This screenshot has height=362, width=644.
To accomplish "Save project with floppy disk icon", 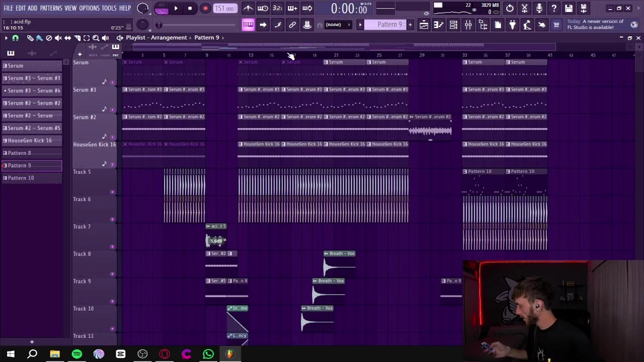I will point(569,9).
